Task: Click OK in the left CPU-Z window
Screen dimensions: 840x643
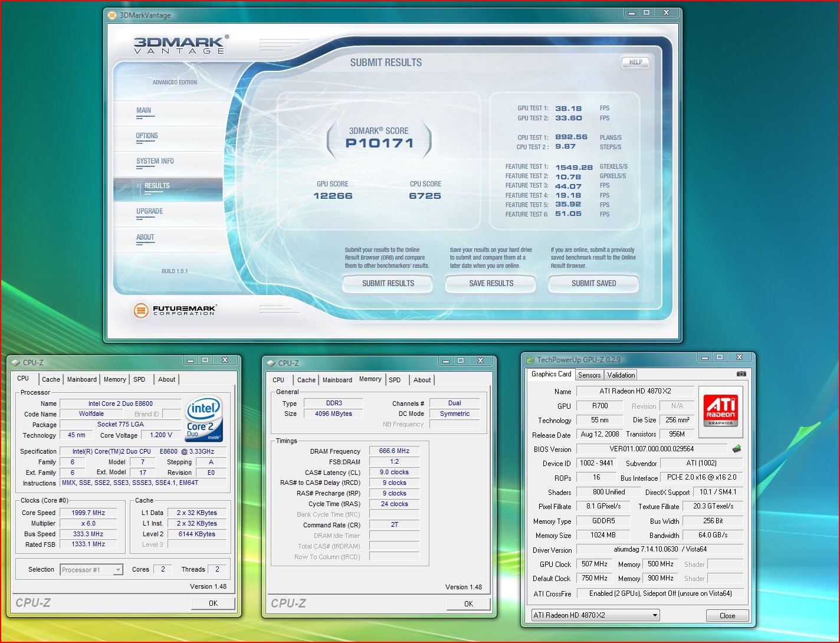Action: pos(213,603)
